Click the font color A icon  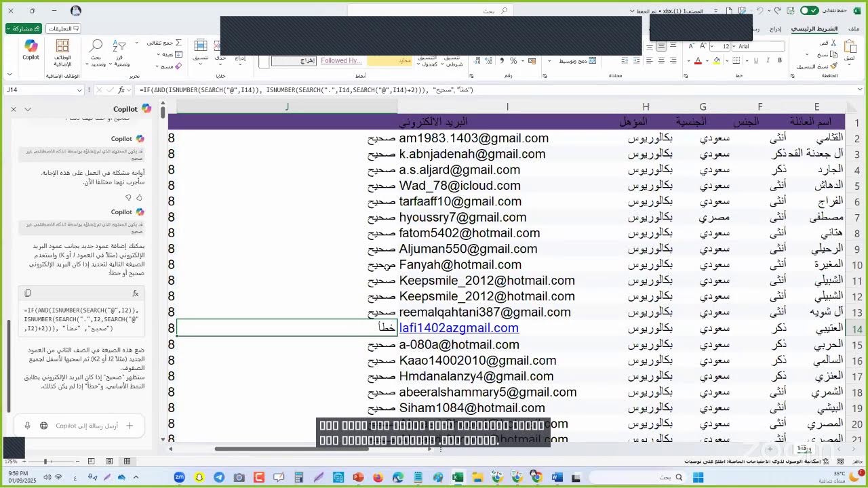(698, 60)
